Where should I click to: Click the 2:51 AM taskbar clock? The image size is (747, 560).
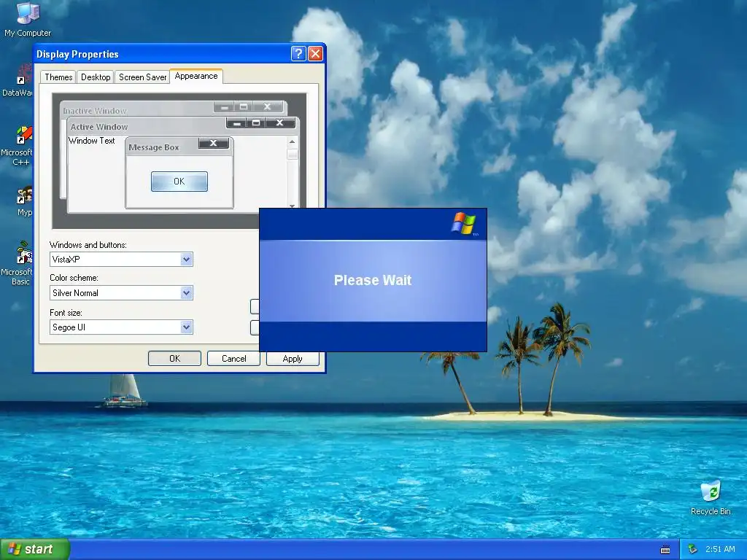click(720, 549)
